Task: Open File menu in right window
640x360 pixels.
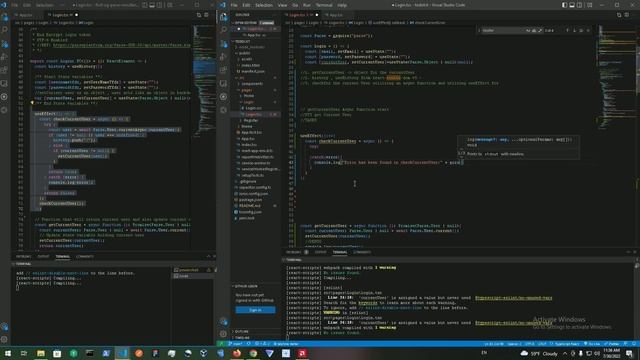Action: tap(234, 5)
